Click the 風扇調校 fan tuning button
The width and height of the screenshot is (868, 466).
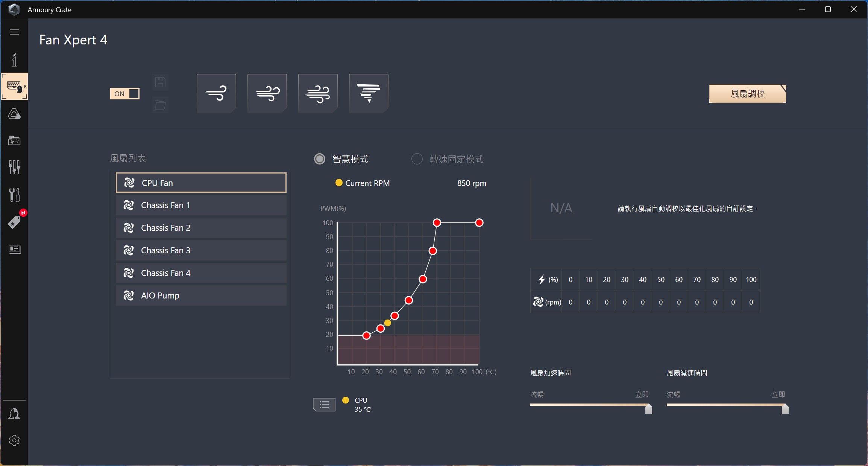748,94
